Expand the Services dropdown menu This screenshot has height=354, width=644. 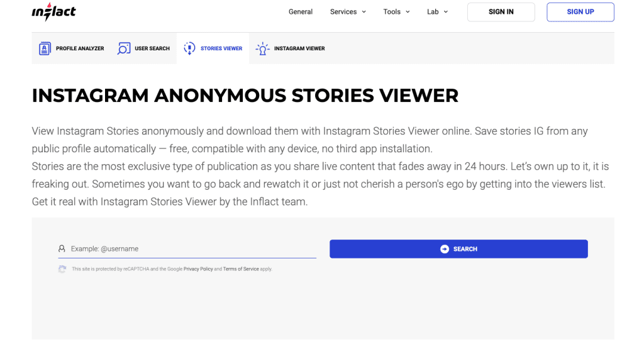pyautogui.click(x=348, y=12)
